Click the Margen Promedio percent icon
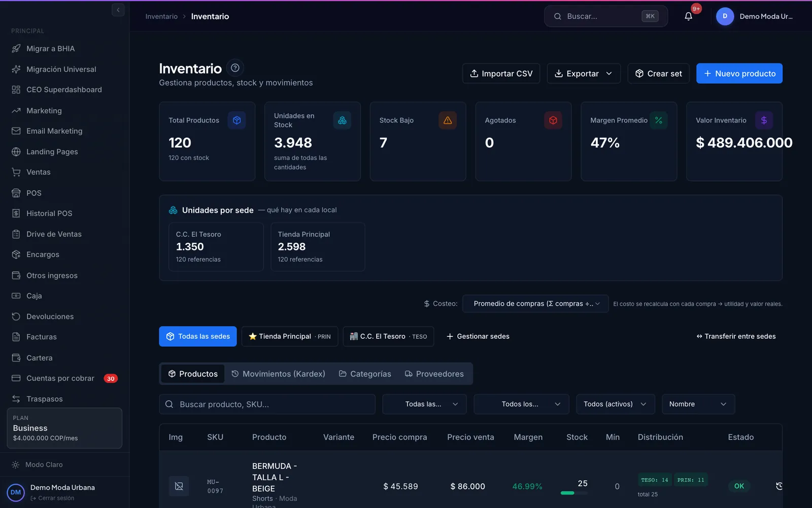 658,120
